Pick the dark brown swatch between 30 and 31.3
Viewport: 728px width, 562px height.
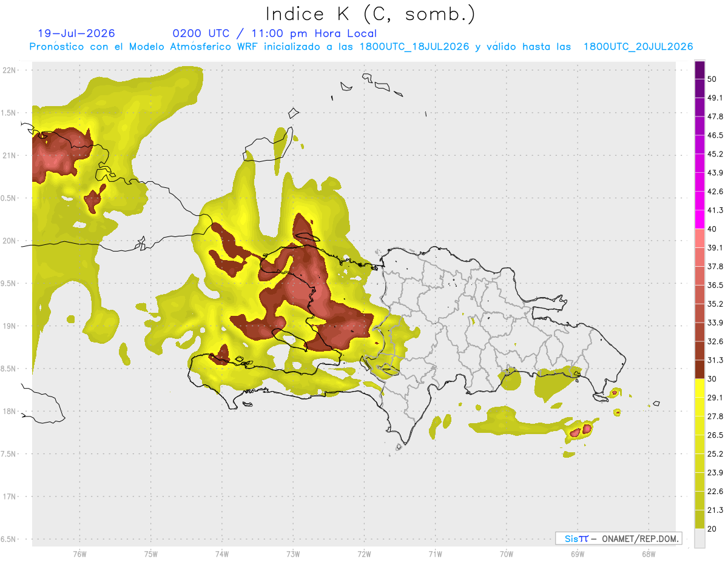[x=699, y=369]
